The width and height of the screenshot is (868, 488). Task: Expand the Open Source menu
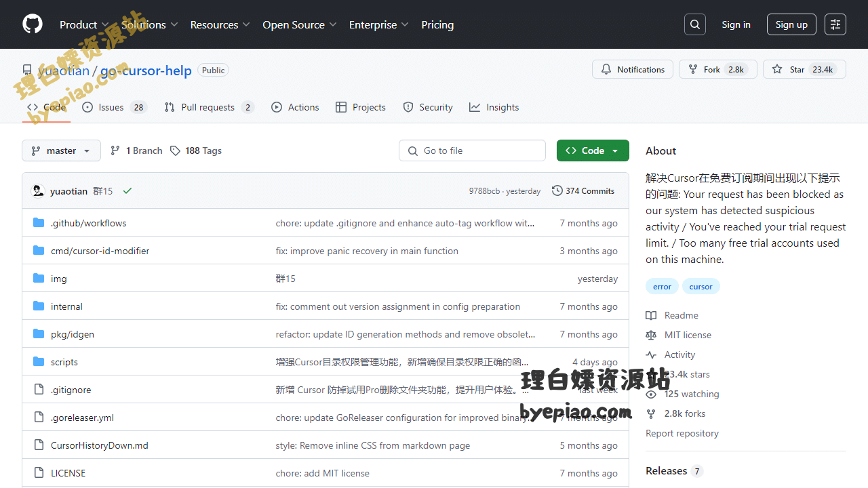point(300,24)
